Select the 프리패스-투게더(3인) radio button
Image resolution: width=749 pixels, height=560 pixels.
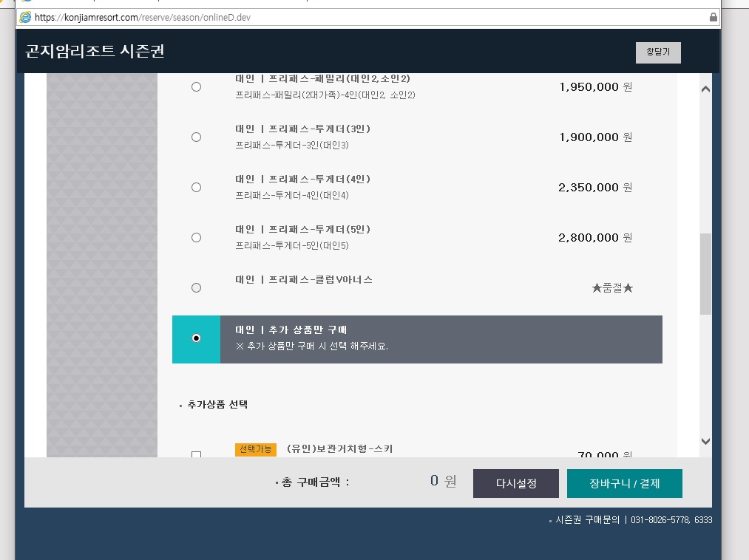click(197, 137)
